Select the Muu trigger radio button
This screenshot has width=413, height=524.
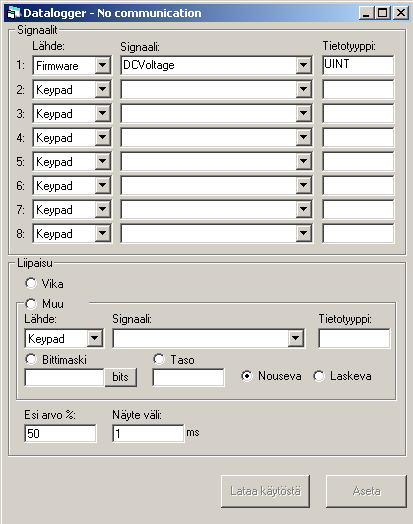click(31, 304)
